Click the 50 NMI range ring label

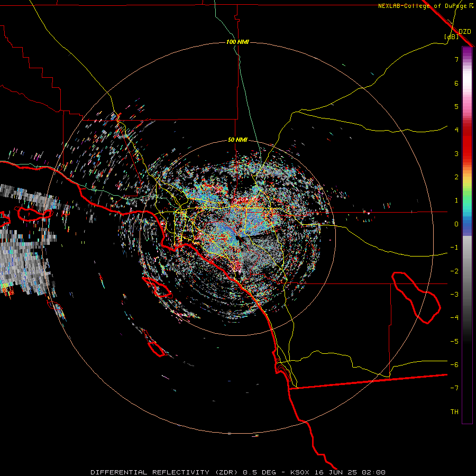point(237,140)
